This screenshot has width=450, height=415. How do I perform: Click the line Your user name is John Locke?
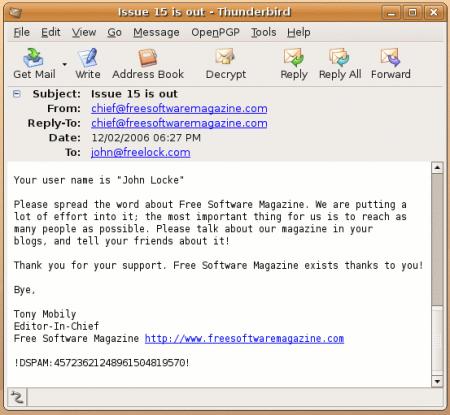99,180
